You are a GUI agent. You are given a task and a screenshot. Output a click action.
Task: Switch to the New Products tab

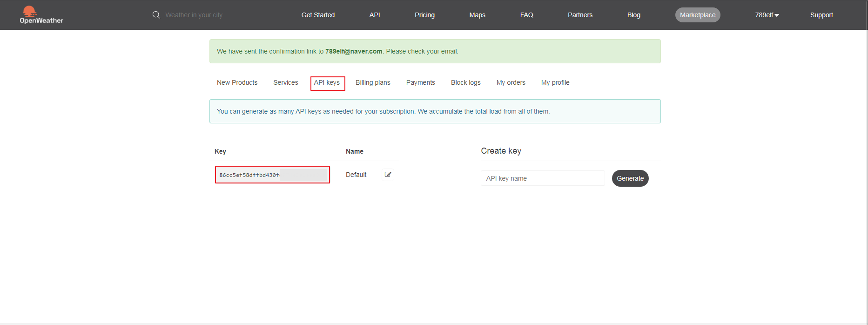pyautogui.click(x=237, y=82)
